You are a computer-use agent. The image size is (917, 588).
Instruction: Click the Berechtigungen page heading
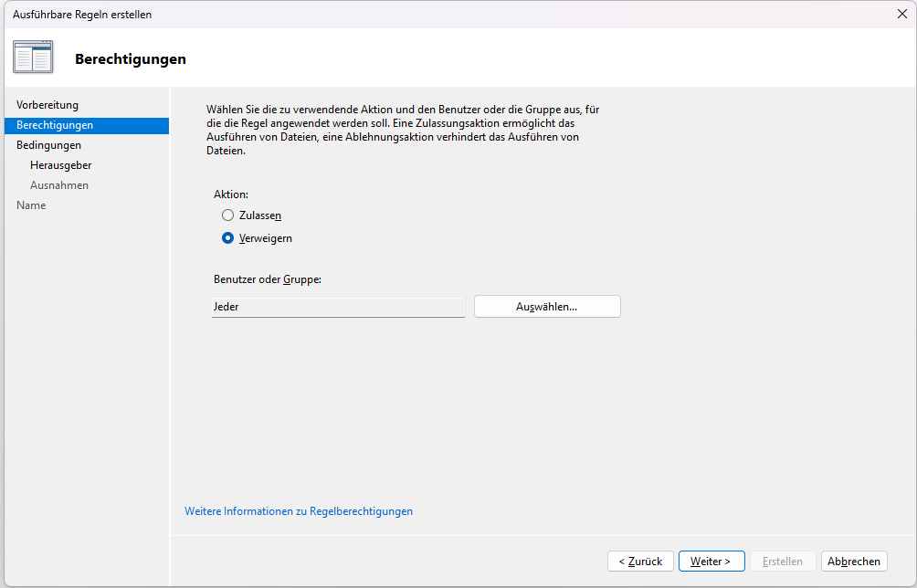coord(131,59)
